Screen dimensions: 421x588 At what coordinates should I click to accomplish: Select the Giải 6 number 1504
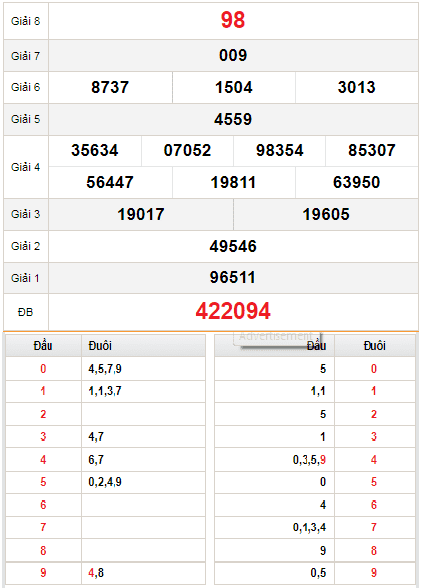coord(234,87)
